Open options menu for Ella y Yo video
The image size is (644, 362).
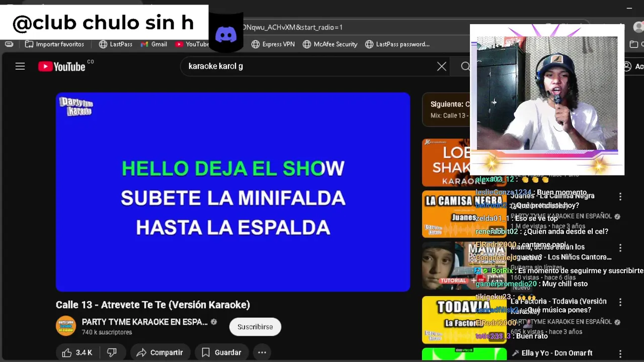click(620, 354)
